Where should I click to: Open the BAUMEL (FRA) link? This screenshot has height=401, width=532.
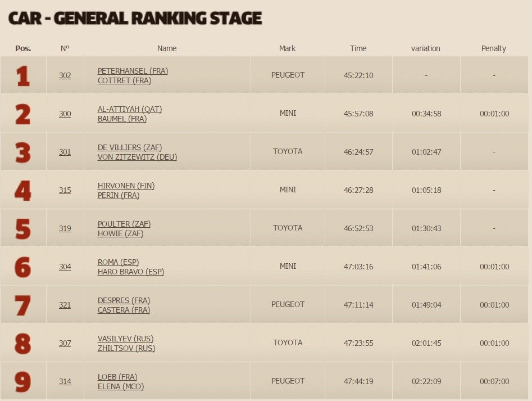point(122,119)
